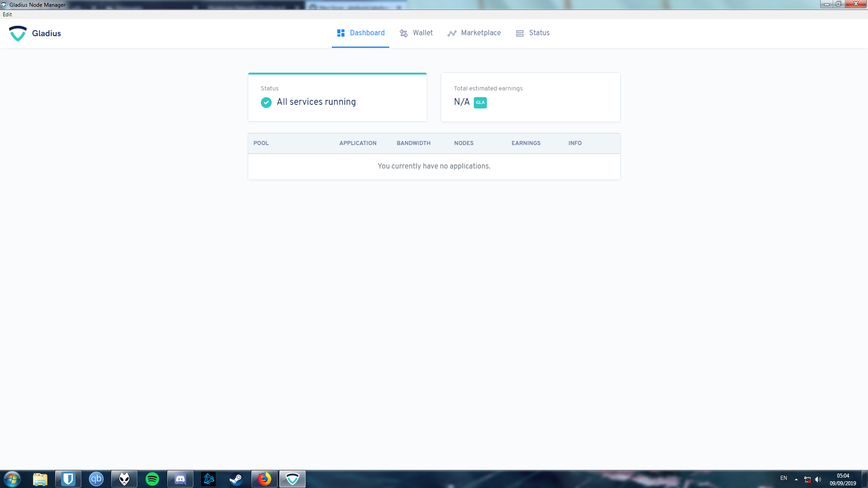This screenshot has width=868, height=488.
Task: Open the Wallet tab
Action: tap(416, 33)
